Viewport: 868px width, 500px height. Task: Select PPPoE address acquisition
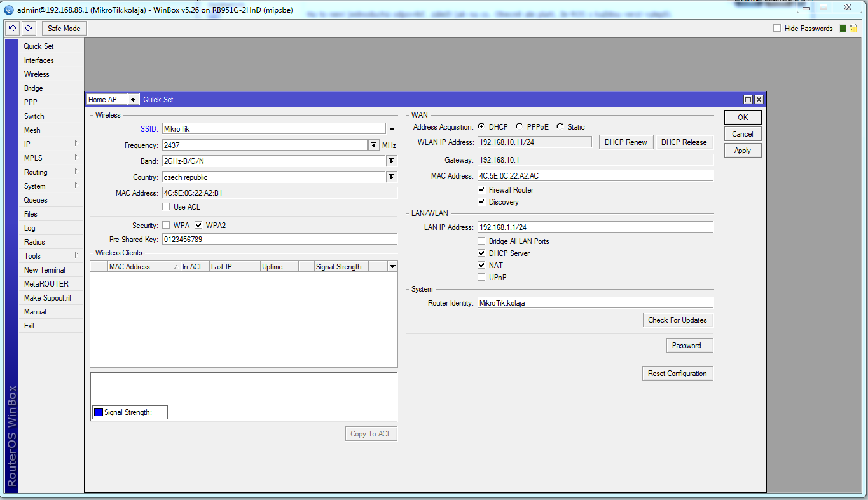point(520,126)
